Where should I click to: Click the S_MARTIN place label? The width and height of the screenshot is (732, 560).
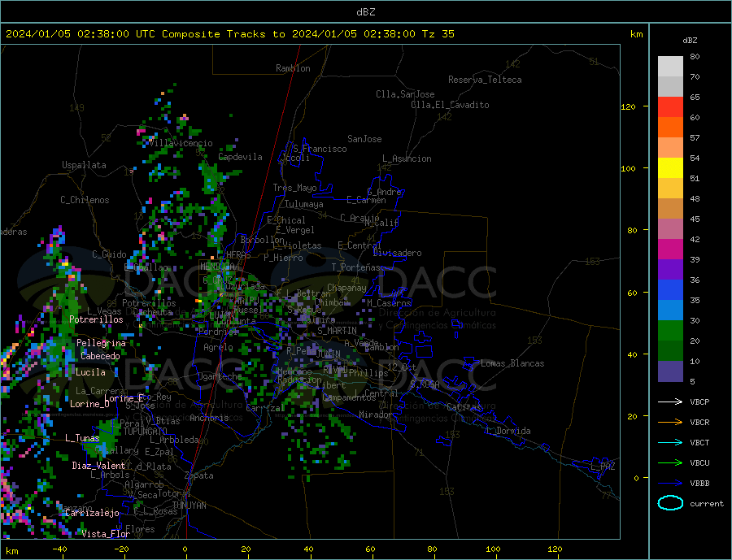pyautogui.click(x=337, y=331)
